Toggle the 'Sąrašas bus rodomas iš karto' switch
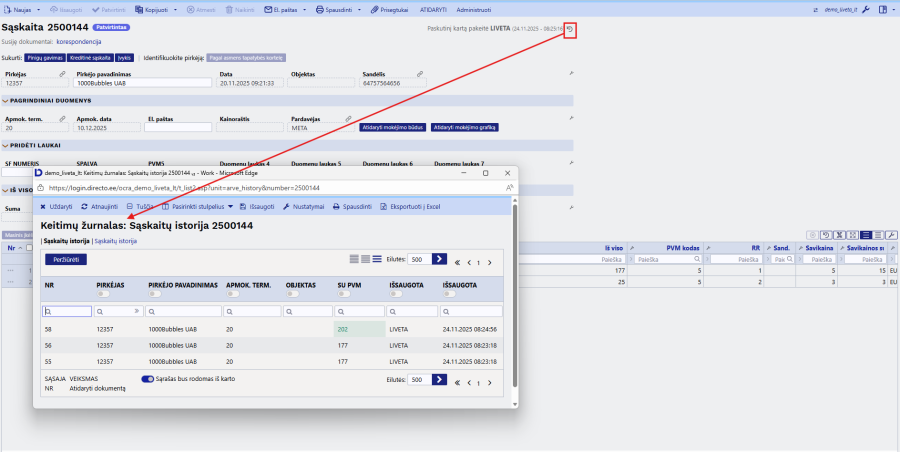Image resolution: width=900 pixels, height=452 pixels. (148, 379)
